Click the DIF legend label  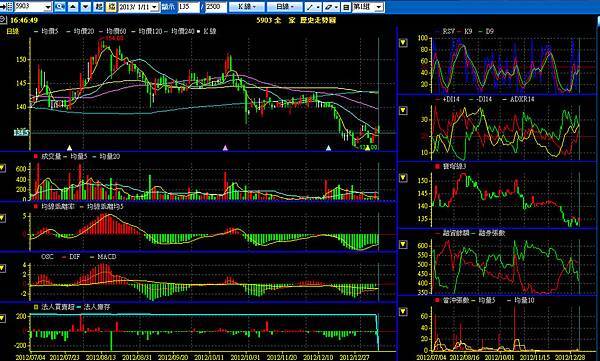pyautogui.click(x=75, y=257)
